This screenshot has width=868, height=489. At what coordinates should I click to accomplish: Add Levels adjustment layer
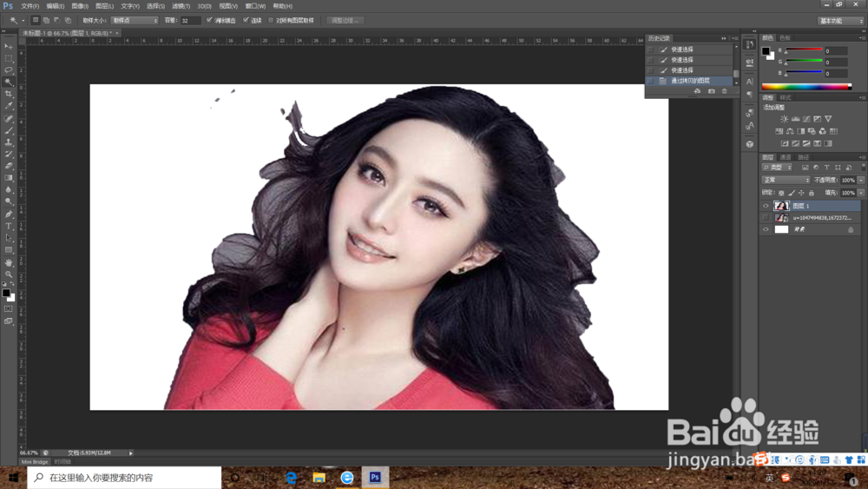pyautogui.click(x=795, y=118)
